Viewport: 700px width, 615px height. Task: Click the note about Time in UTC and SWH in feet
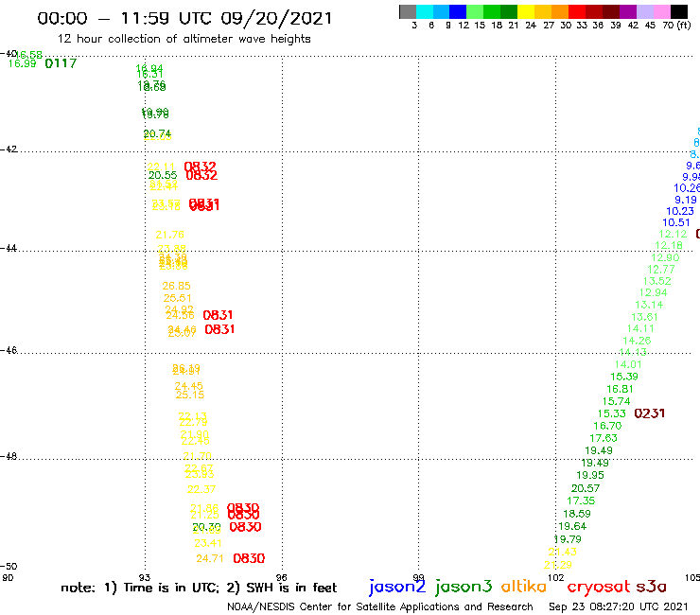(199, 588)
